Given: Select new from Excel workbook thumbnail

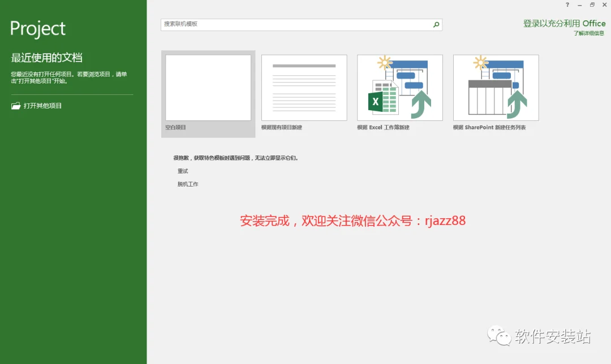Looking at the screenshot, I should click(x=400, y=88).
